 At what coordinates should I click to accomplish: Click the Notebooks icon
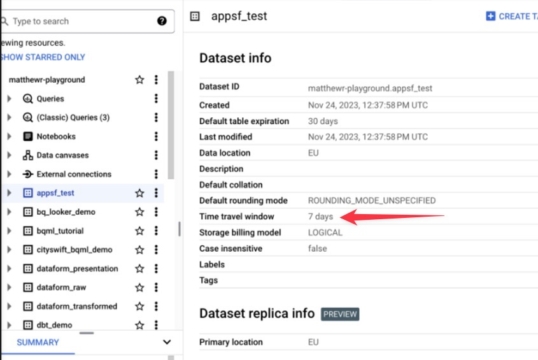pyautogui.click(x=28, y=136)
